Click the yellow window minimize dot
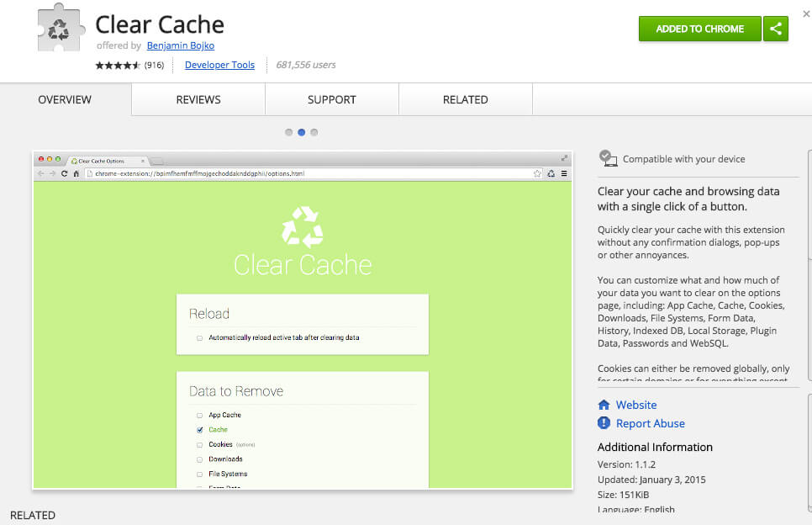The image size is (812, 525). pos(50,159)
